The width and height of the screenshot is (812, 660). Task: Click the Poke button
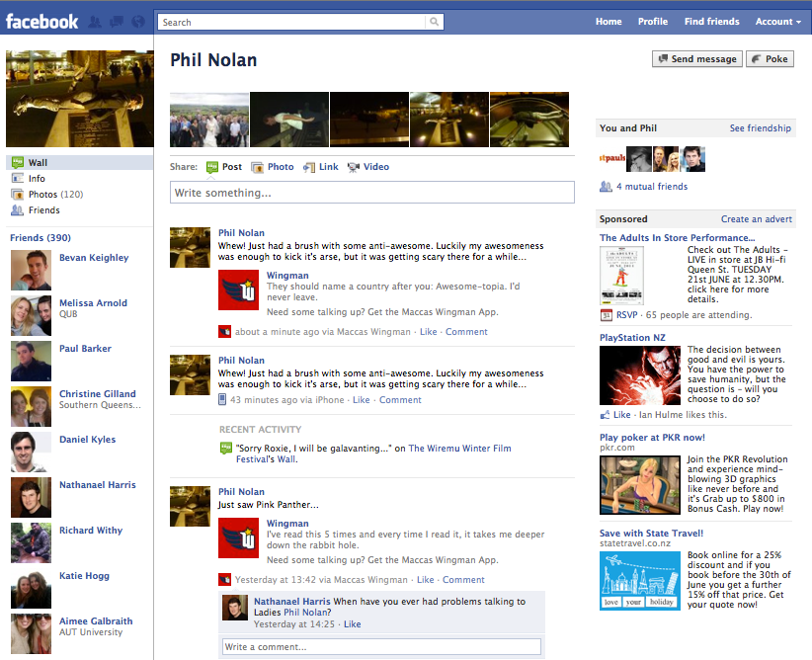771,59
